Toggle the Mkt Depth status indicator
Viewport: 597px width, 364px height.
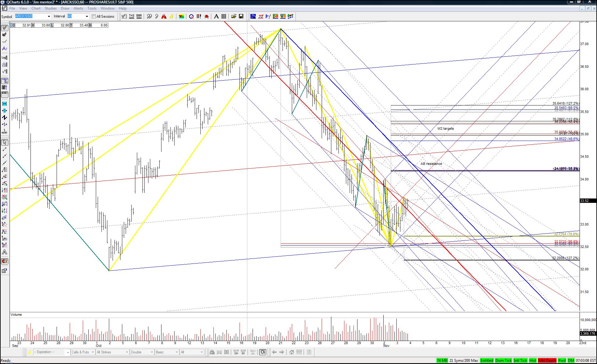(547, 360)
